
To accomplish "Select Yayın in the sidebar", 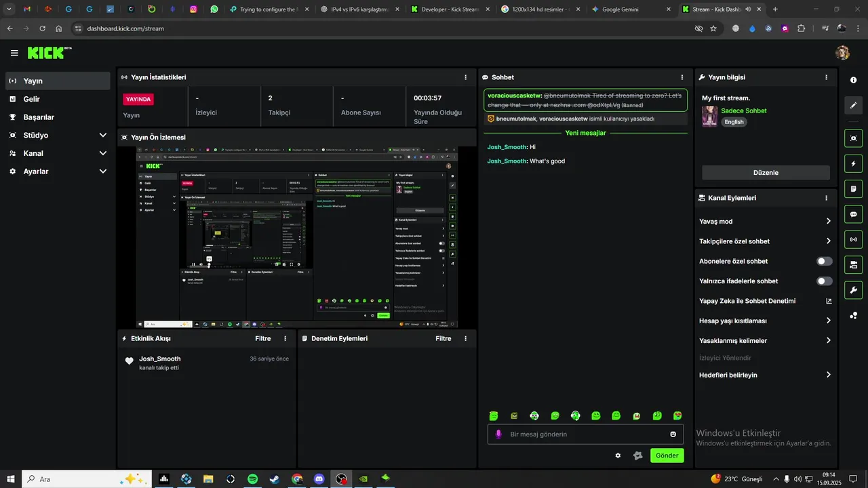I will point(58,81).
